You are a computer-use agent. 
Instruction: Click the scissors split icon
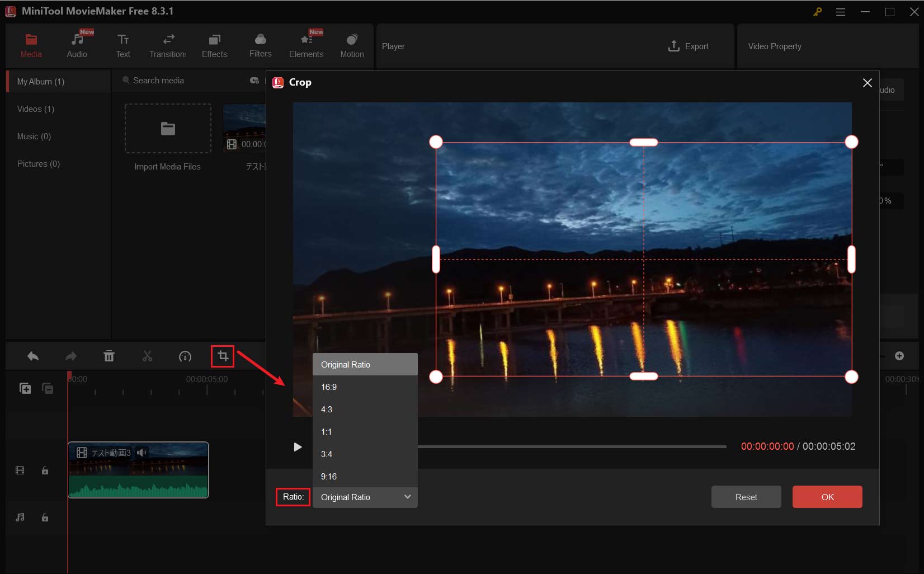click(147, 356)
